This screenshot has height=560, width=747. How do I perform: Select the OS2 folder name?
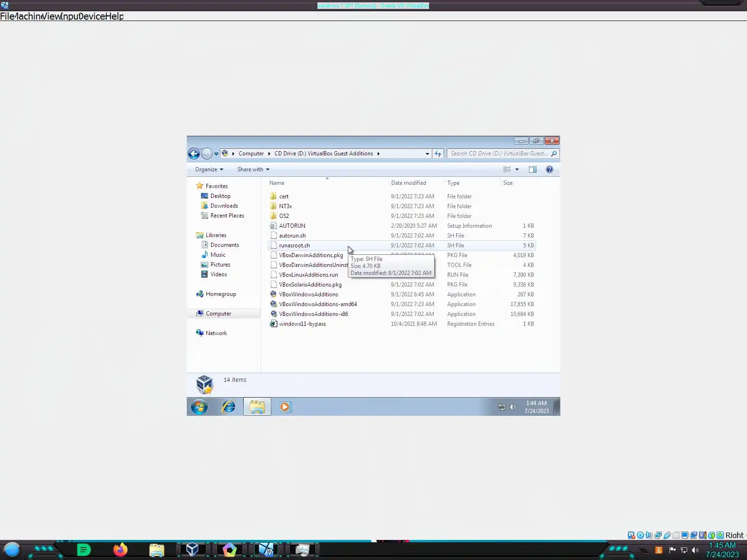coord(284,216)
